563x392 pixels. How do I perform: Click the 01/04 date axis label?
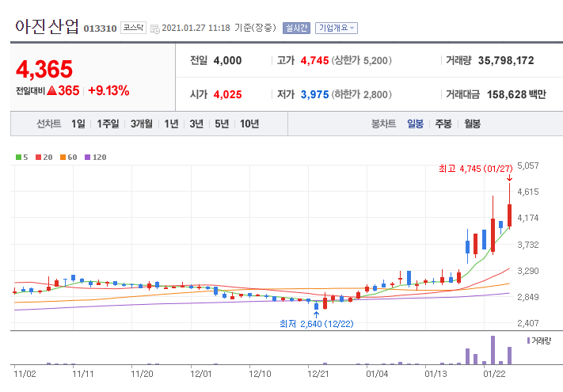pyautogui.click(x=377, y=374)
